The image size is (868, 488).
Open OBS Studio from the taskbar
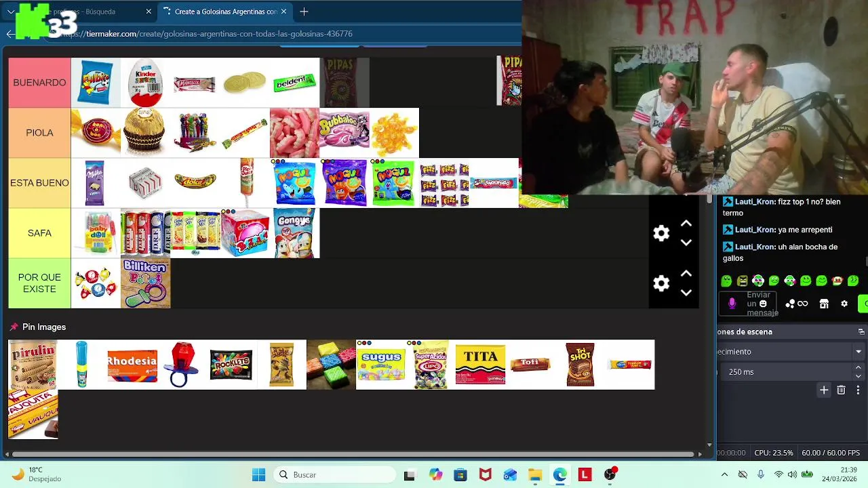coord(610,474)
